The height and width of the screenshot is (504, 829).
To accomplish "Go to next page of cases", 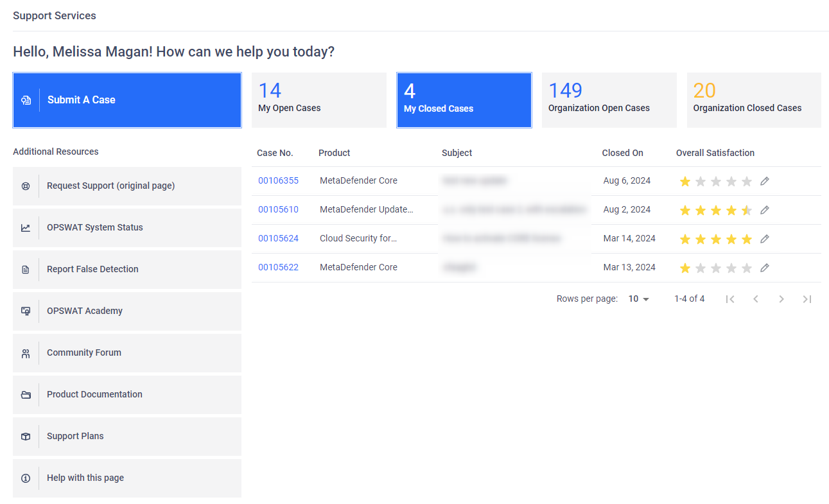I will coord(781,299).
